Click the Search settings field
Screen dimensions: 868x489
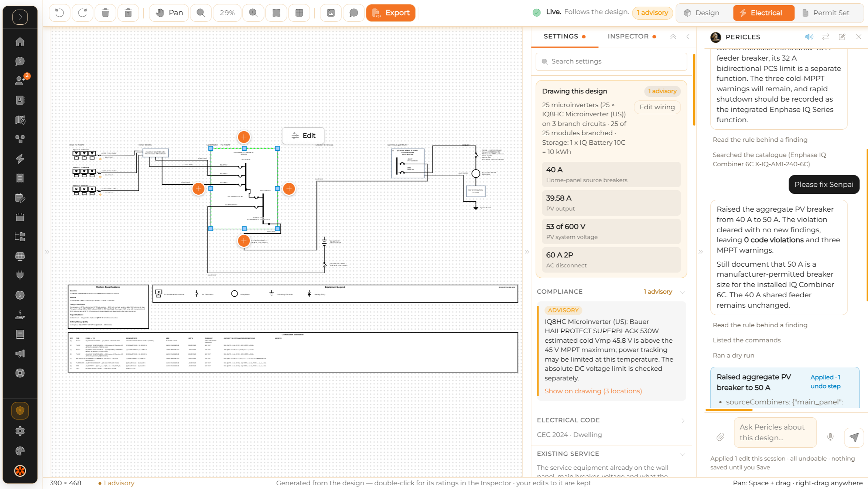pos(611,61)
